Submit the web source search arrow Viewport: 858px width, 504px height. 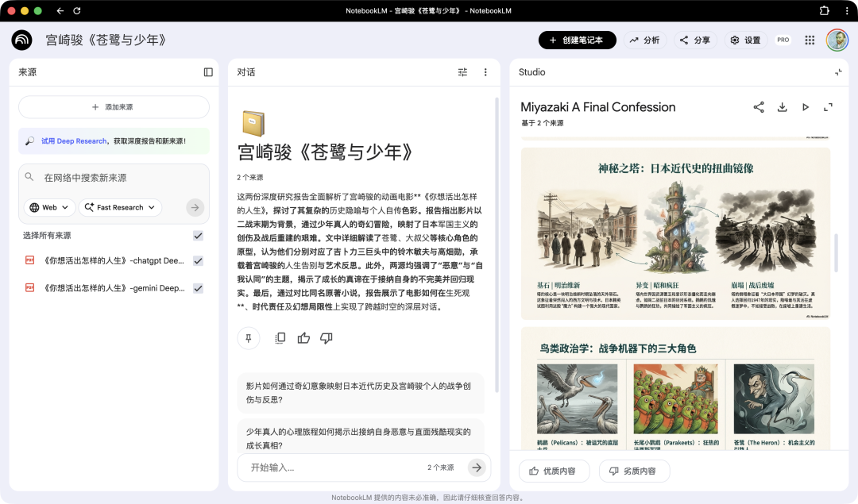point(195,208)
